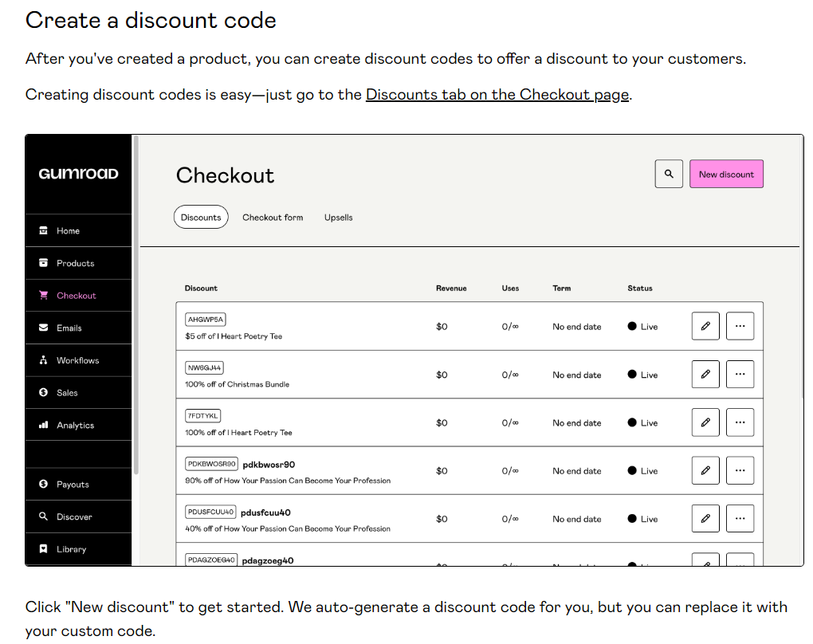This screenshot has height=644, width=813.
Task: Open more options menu for AHGWP5A discount
Action: [740, 326]
